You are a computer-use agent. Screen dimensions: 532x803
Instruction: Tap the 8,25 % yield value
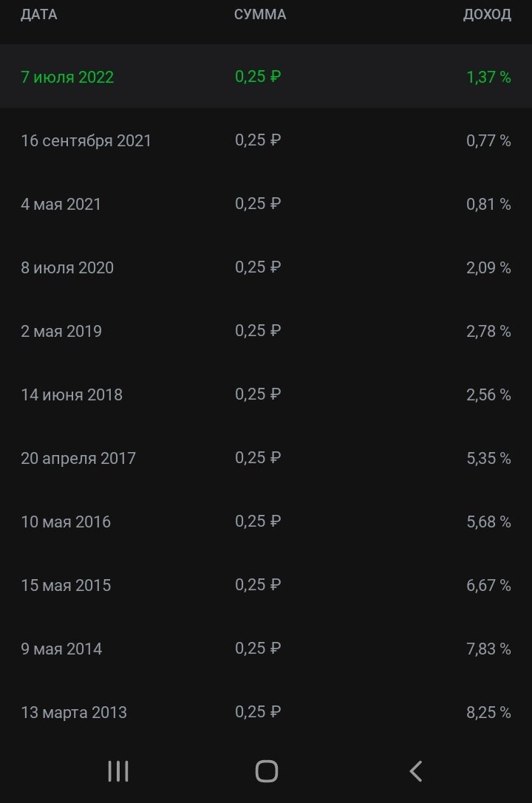[x=488, y=712]
